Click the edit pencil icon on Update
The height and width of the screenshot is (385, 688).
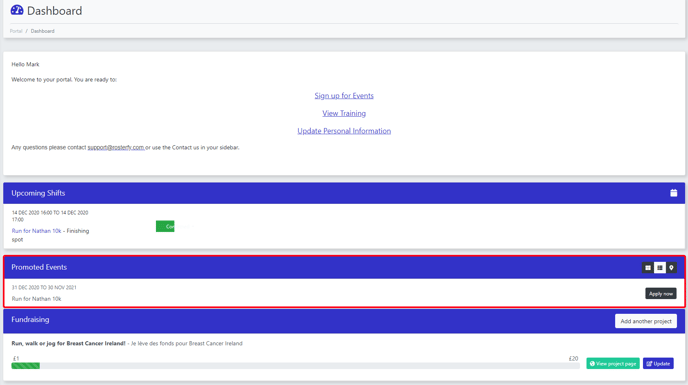coord(649,363)
